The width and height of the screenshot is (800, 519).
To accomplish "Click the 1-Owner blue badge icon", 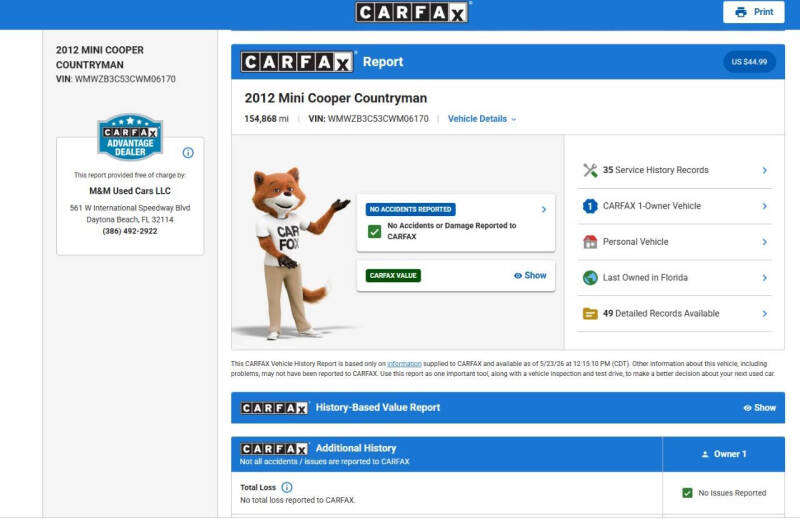I will tap(590, 206).
